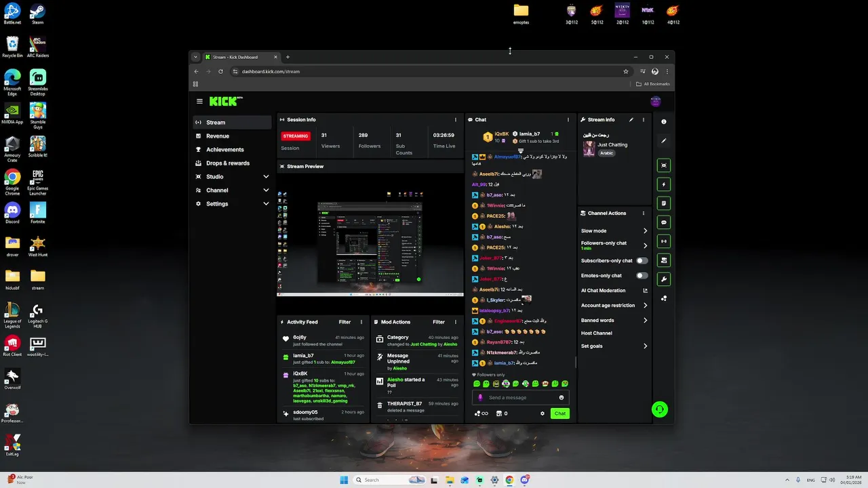This screenshot has height=488, width=868.
Task: Click Filter in Activity Feed panel
Action: [344, 322]
